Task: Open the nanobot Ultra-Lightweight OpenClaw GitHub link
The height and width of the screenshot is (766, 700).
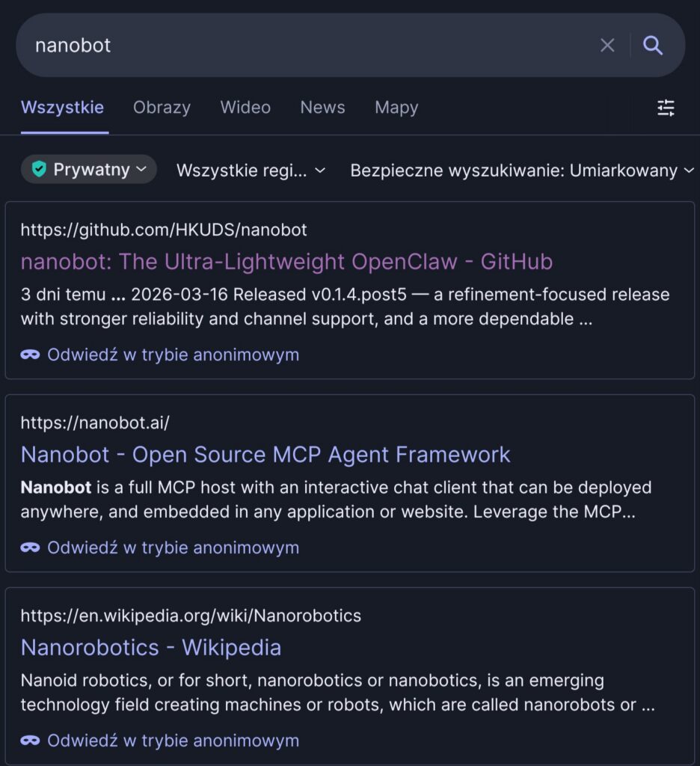Action: [x=286, y=261]
